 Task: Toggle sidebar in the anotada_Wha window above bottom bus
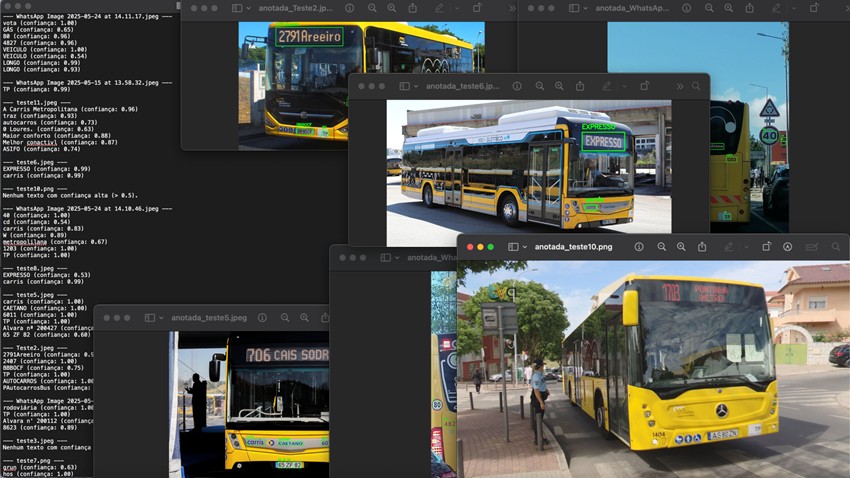coord(385,257)
